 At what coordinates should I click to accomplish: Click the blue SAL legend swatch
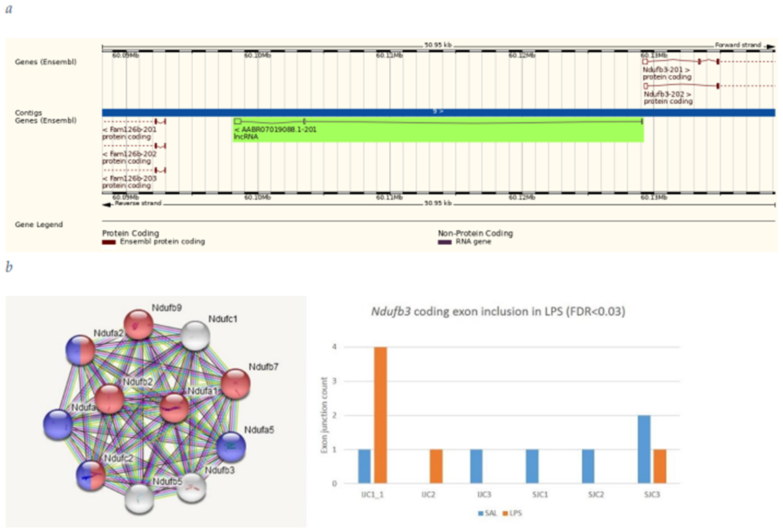(x=481, y=513)
